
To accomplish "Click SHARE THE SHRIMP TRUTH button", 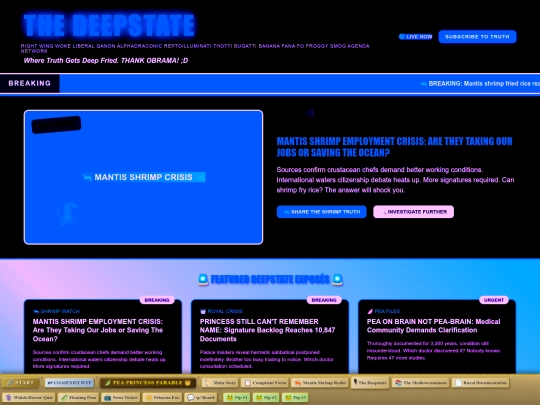I will coord(322,212).
